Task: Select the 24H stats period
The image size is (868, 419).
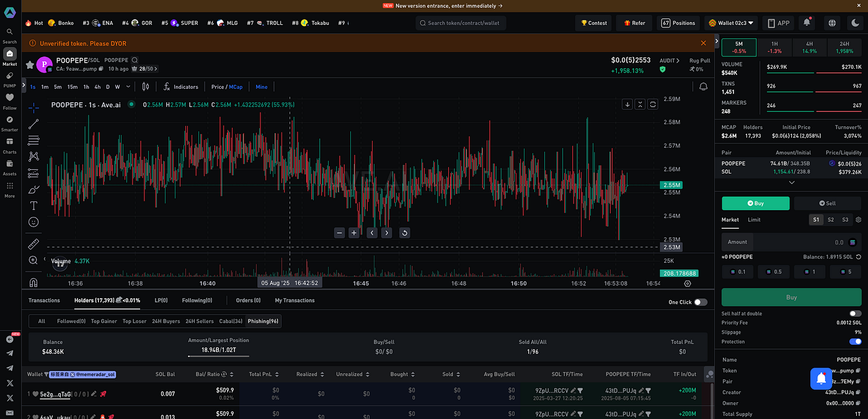Action: coord(844,47)
